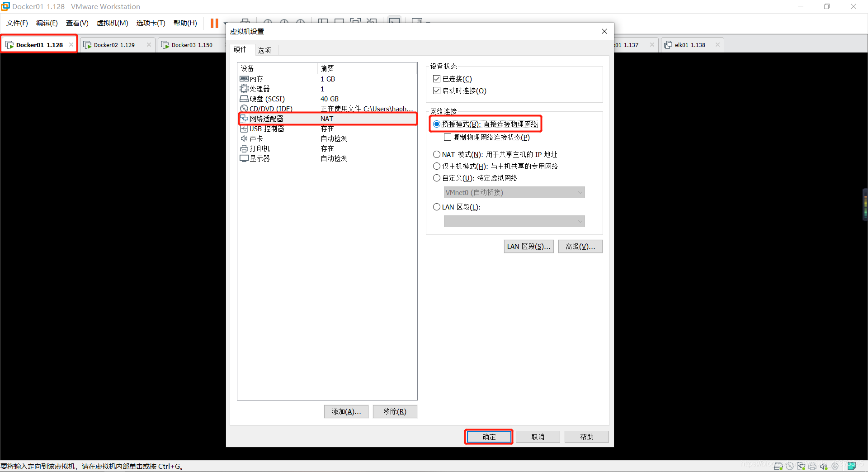Switch to the Docker01-1.128 VM tab
868x472 pixels.
click(39, 45)
